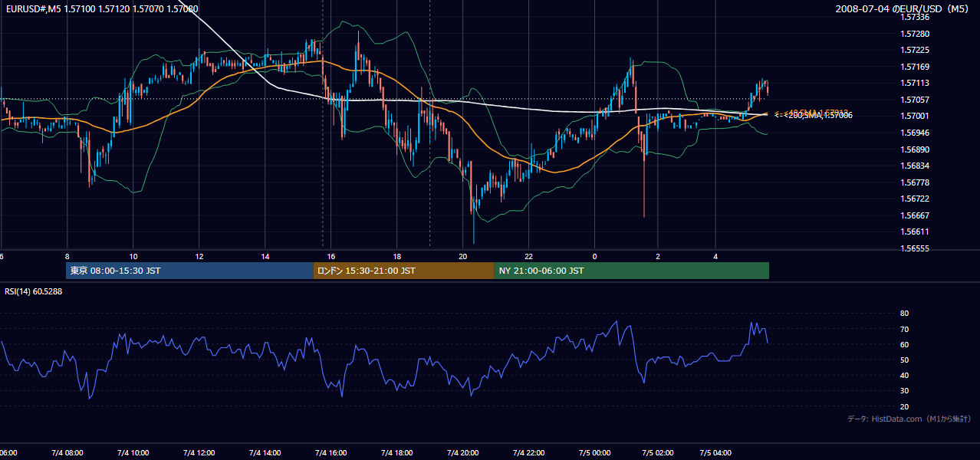Click RSI scale level 80
The height and width of the screenshot is (460, 980).
904,314
